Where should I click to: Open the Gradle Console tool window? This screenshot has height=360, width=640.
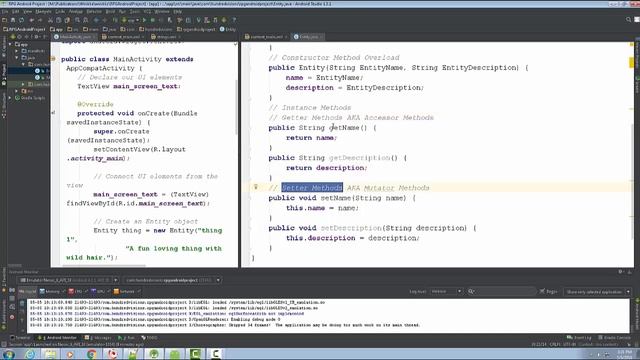[615, 338]
